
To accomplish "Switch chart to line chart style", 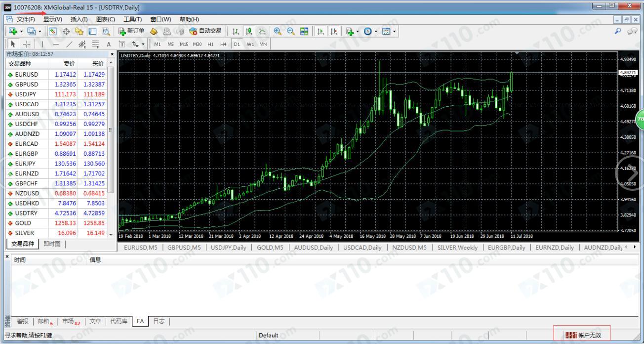I will coord(262,31).
